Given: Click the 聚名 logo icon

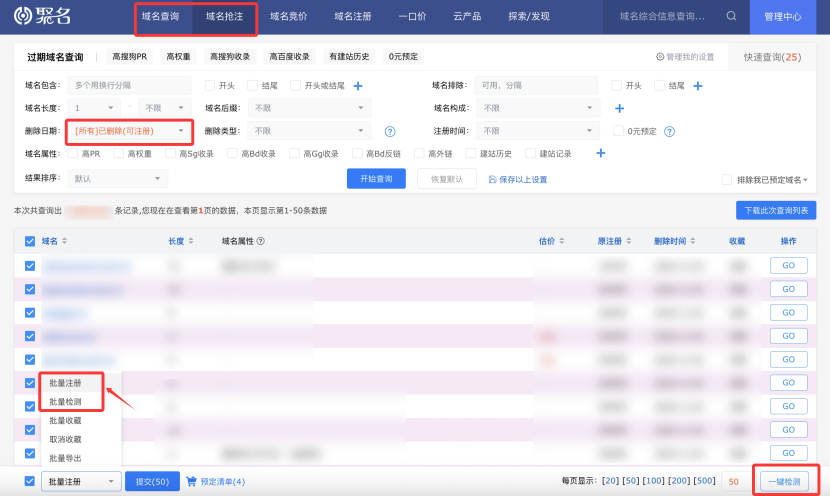Looking at the screenshot, I should point(23,17).
